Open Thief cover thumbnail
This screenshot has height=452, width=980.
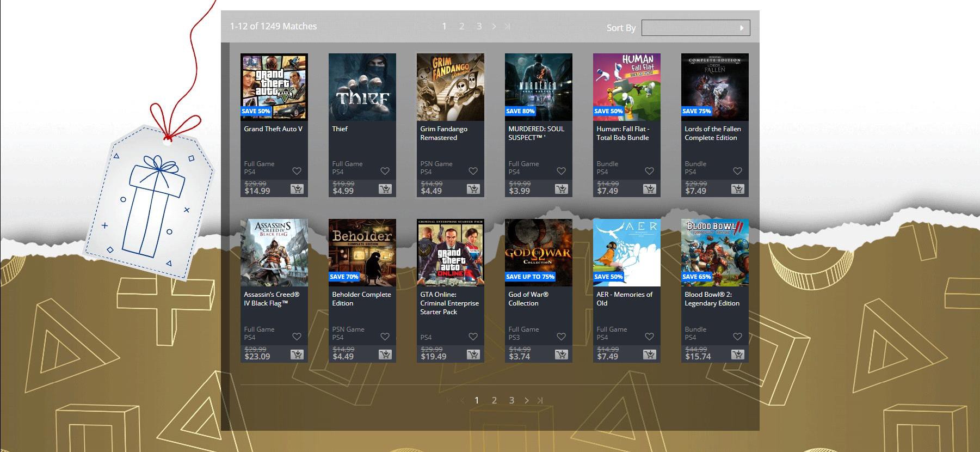pos(362,87)
